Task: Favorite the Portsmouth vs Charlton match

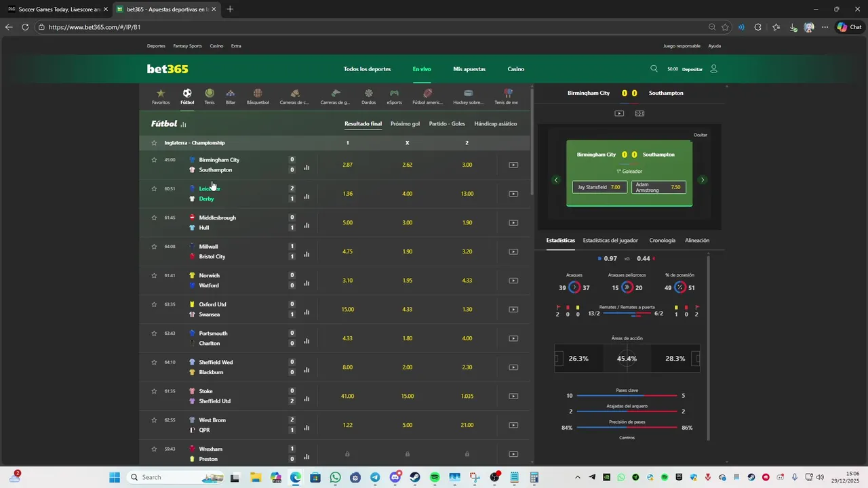Action: [x=154, y=333]
